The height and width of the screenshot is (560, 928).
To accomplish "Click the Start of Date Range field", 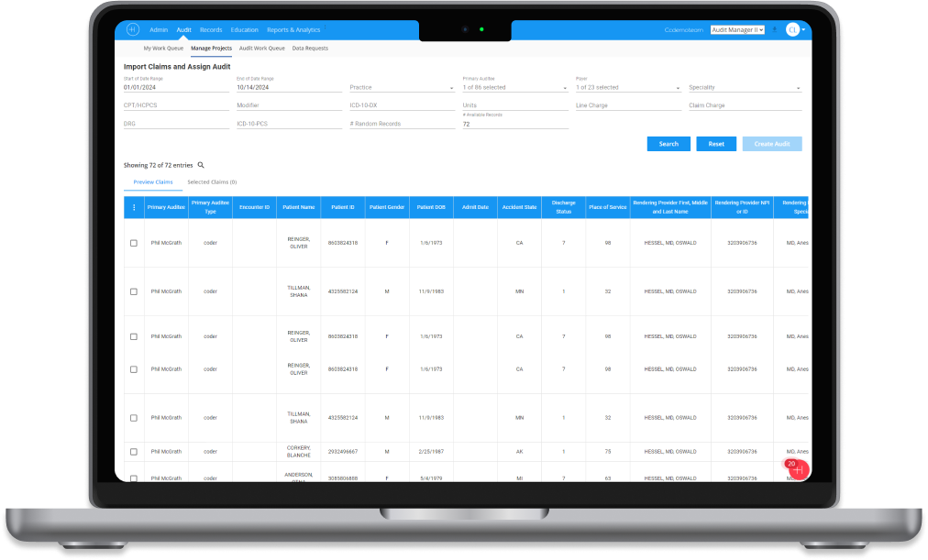I will tap(174, 88).
